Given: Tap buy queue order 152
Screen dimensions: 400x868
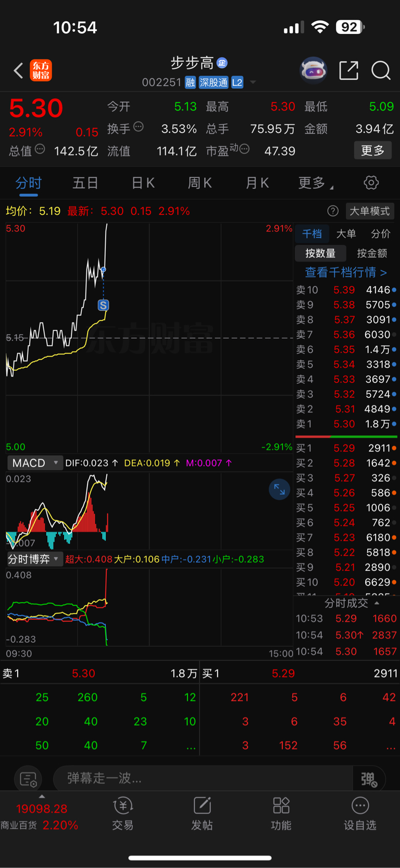Looking at the screenshot, I should 288,745.
